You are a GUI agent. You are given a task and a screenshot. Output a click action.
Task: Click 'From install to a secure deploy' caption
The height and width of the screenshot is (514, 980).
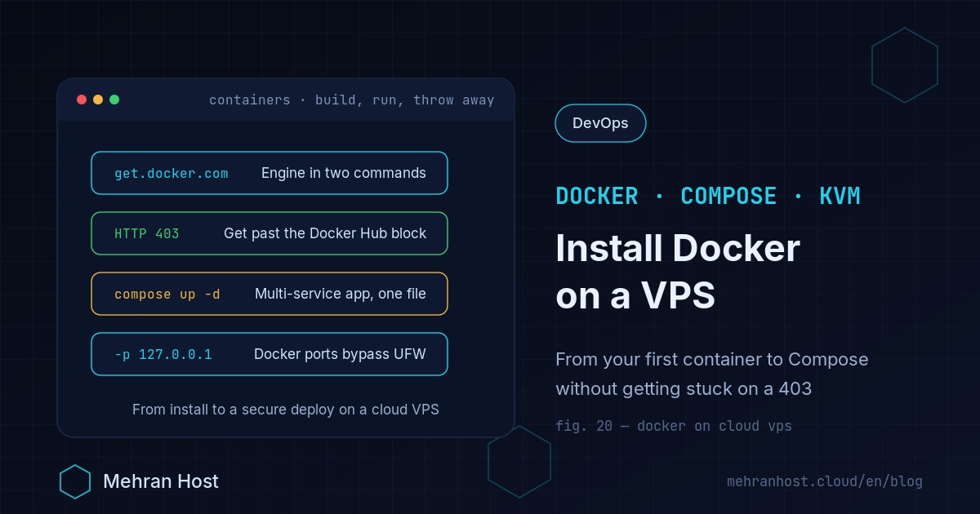(x=286, y=410)
